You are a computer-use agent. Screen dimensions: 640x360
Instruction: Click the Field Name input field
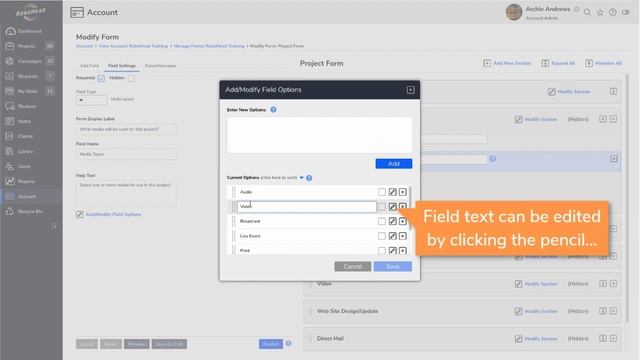click(x=126, y=154)
